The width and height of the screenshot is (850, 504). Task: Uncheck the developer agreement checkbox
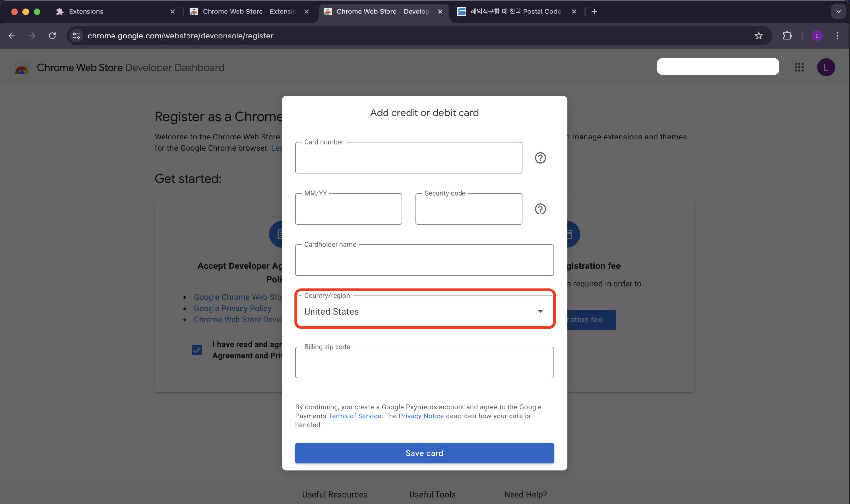pos(197,350)
